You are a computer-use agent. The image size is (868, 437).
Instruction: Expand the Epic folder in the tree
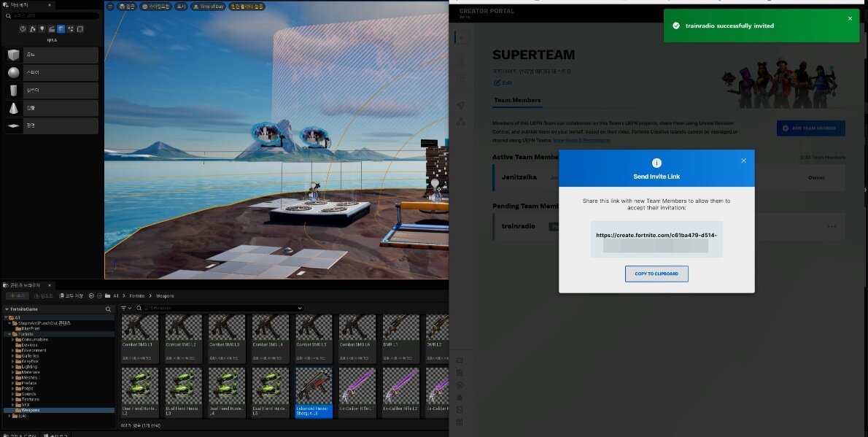(8, 416)
